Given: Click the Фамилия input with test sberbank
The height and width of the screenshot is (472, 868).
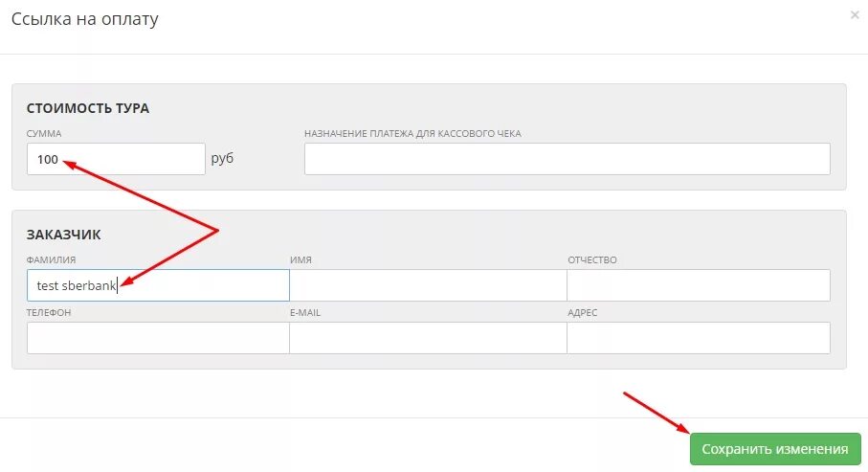Looking at the screenshot, I should click(158, 285).
